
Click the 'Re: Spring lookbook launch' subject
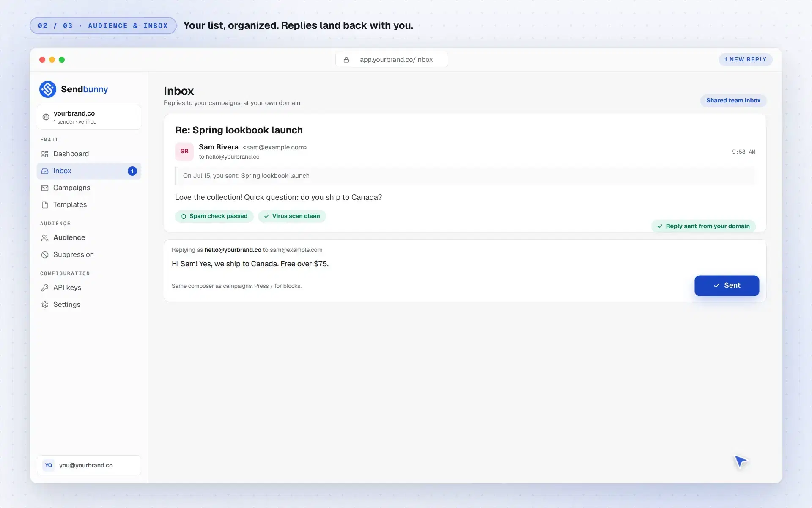coord(239,130)
